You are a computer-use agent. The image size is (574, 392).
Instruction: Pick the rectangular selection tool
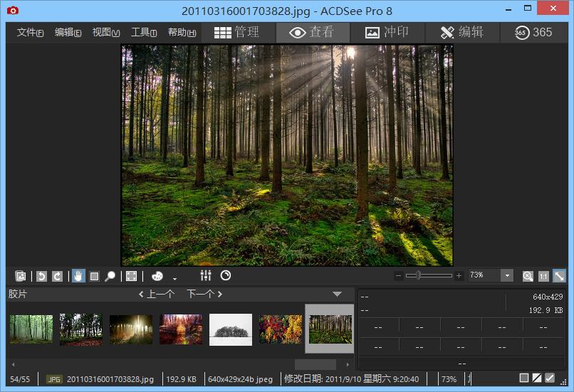point(94,276)
